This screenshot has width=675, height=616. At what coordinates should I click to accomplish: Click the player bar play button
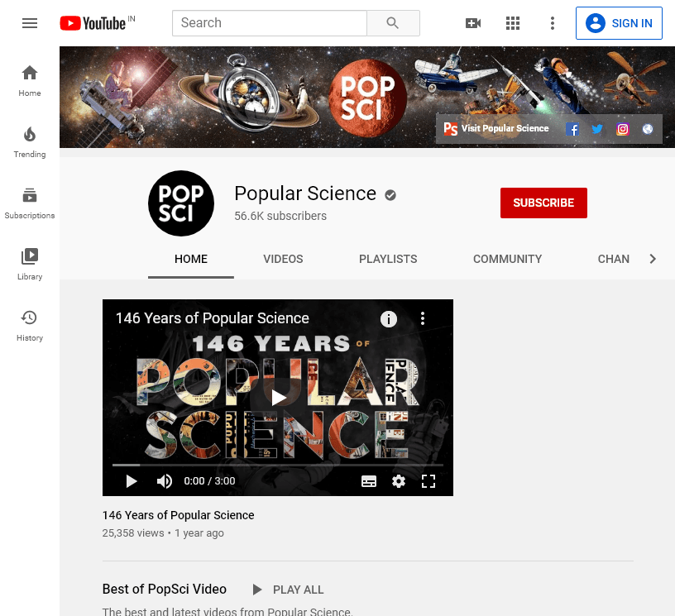[x=132, y=481]
